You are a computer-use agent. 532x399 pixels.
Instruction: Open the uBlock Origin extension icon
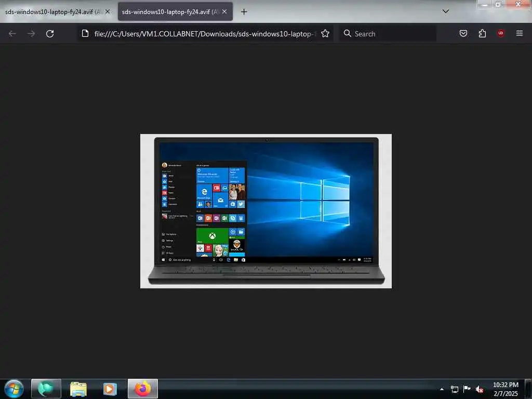[501, 33]
